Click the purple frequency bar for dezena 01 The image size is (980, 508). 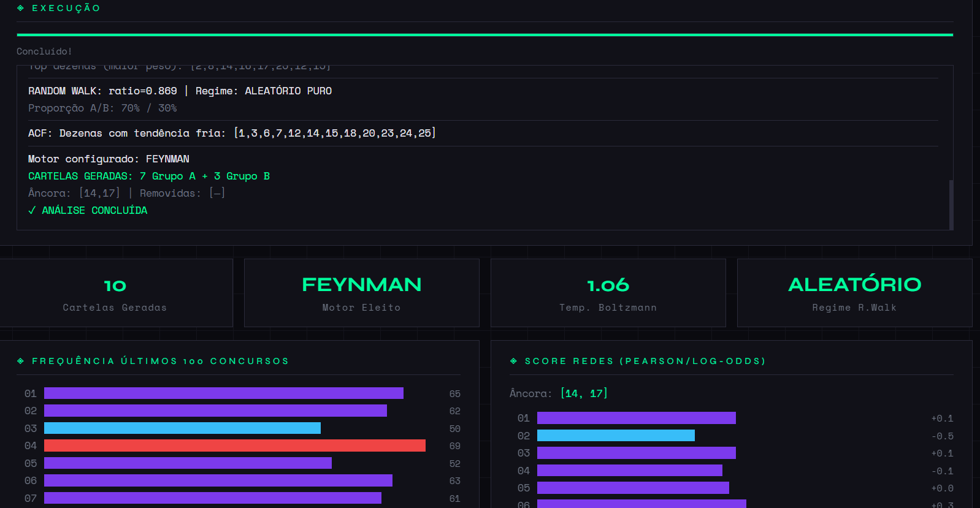click(x=223, y=393)
